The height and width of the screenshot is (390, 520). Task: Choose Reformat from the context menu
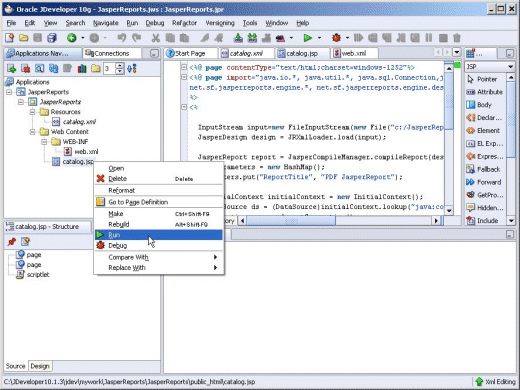[x=159, y=190]
